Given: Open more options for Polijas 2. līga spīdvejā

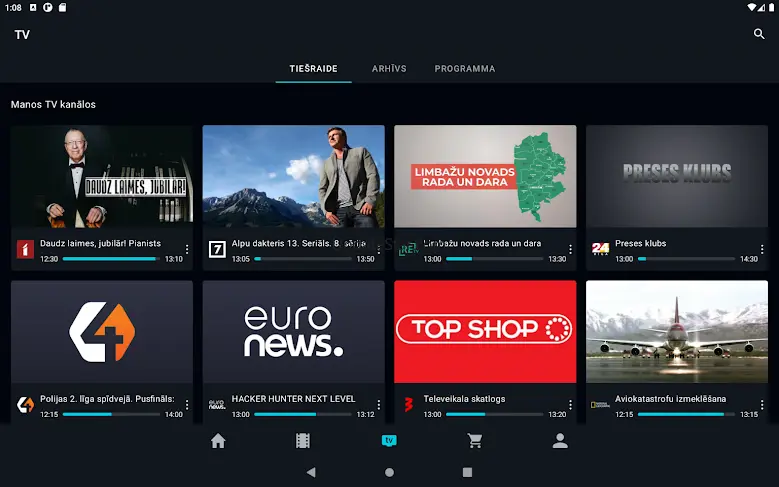Looking at the screenshot, I should click(x=187, y=405).
